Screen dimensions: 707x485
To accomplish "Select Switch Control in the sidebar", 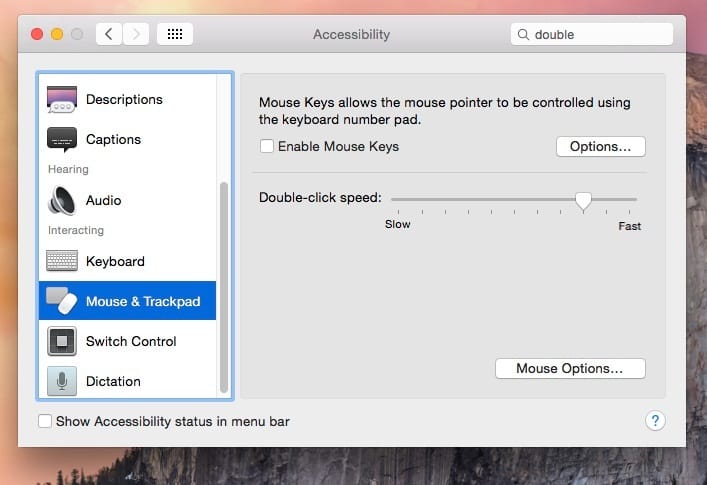I will tap(128, 341).
